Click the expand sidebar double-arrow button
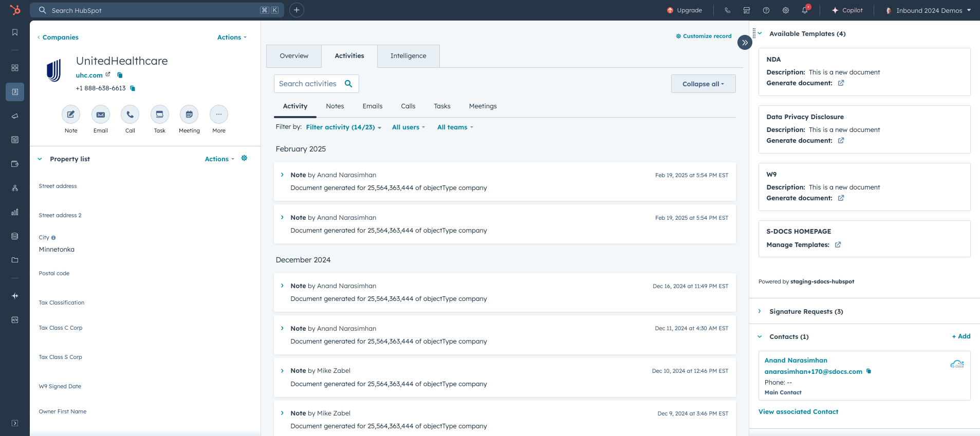Image resolution: width=980 pixels, height=436 pixels. click(x=745, y=43)
